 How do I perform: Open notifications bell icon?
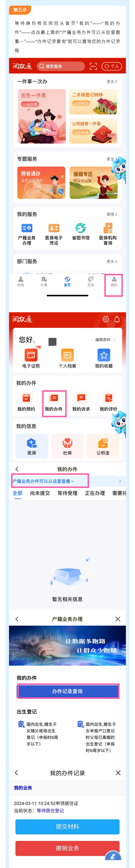coord(117,319)
